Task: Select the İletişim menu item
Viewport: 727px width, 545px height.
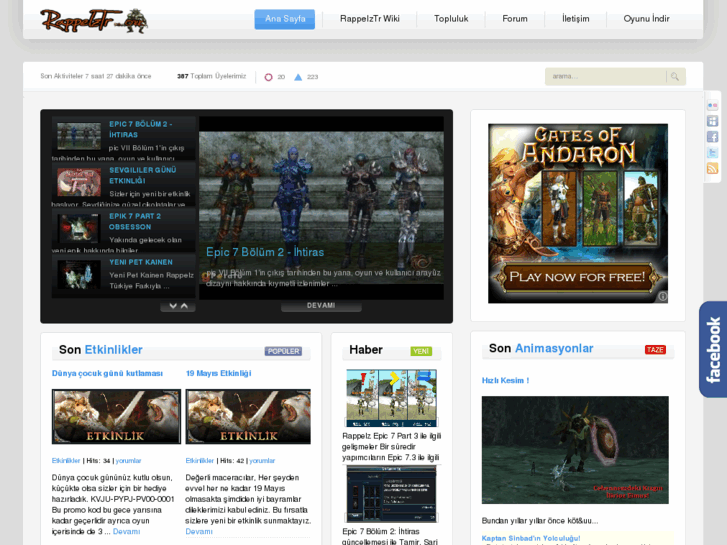Action: (575, 19)
